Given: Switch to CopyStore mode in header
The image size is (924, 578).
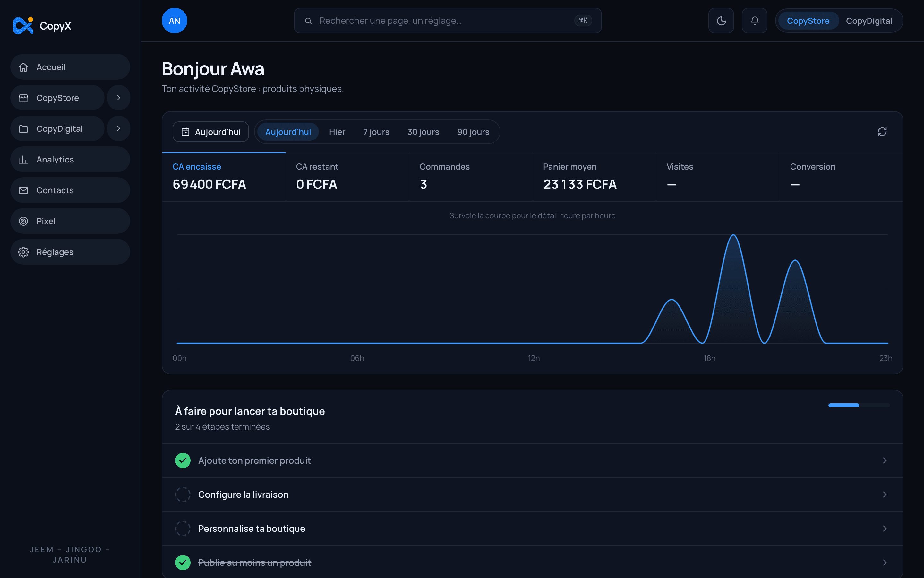Looking at the screenshot, I should point(808,21).
